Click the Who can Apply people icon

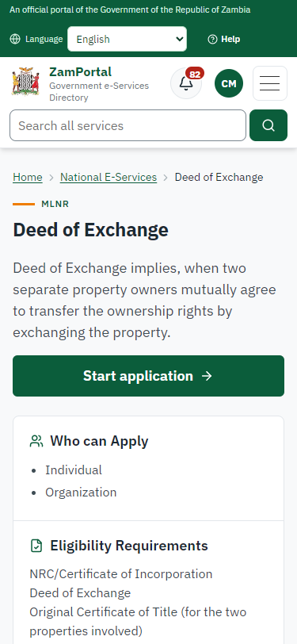36,441
